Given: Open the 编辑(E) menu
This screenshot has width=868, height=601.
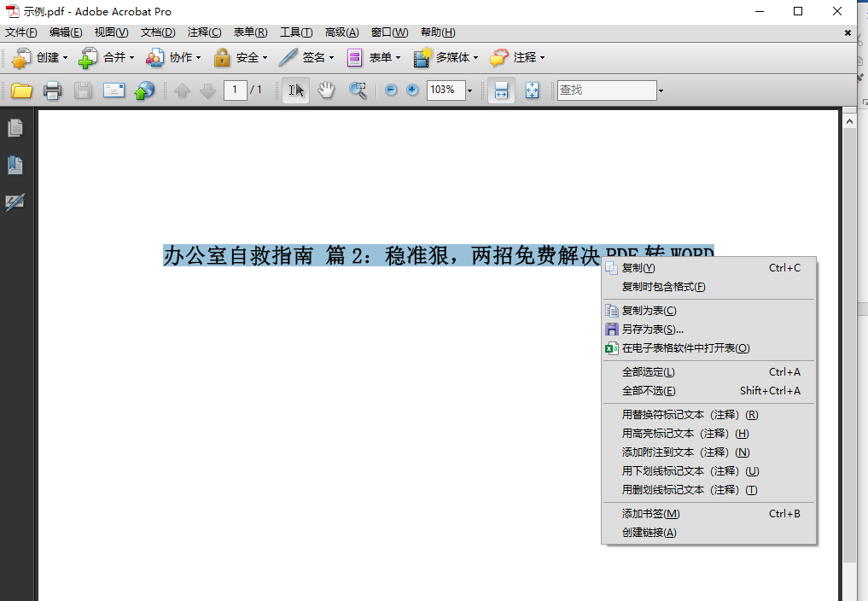Looking at the screenshot, I should click(66, 32).
